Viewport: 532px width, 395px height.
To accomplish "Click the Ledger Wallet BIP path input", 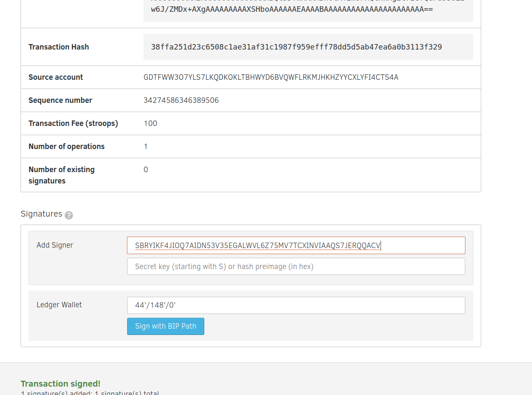I will (296, 305).
